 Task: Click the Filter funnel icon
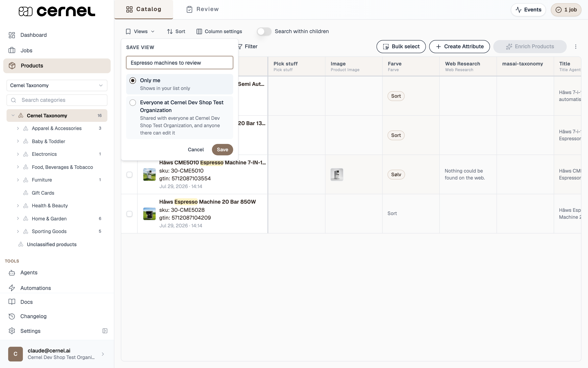240,46
